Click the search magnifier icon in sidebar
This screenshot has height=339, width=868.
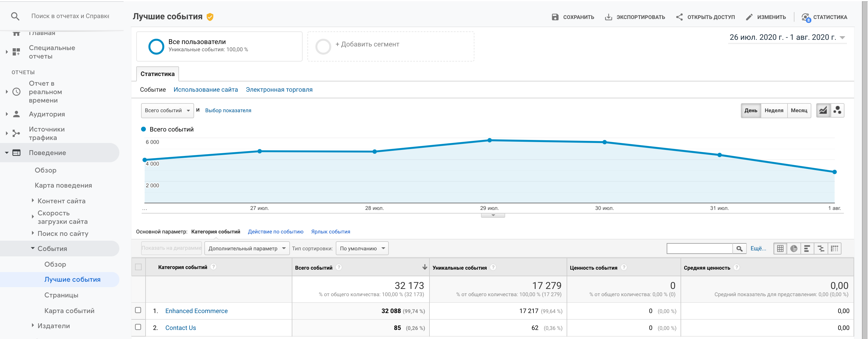15,16
